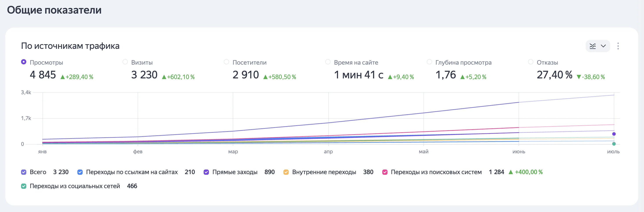Click the +602,10 % change indicator
This screenshot has width=644, height=212.
tap(178, 77)
